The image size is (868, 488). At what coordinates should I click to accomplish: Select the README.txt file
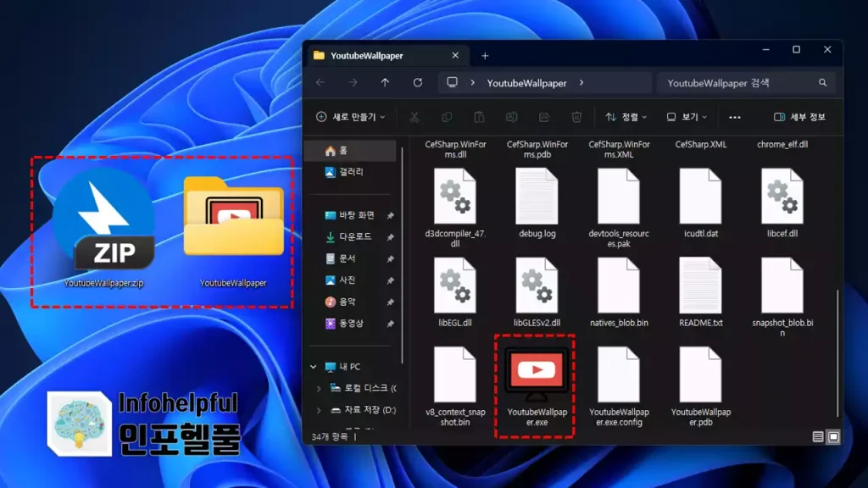[700, 292]
